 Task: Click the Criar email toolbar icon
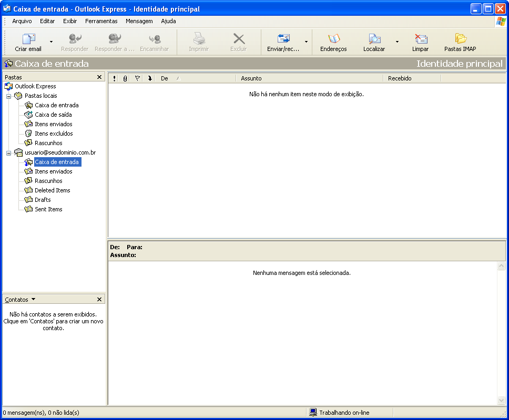28,39
